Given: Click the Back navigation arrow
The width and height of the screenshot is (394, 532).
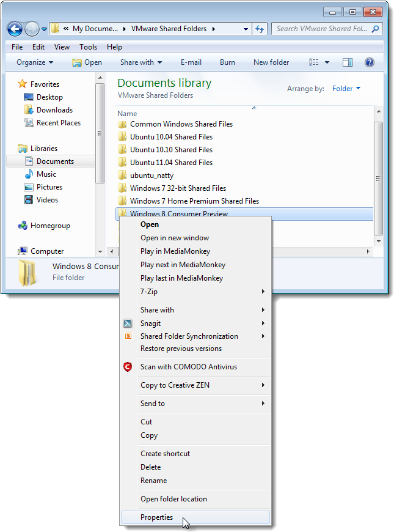Looking at the screenshot, I should pyautogui.click(x=15, y=29).
